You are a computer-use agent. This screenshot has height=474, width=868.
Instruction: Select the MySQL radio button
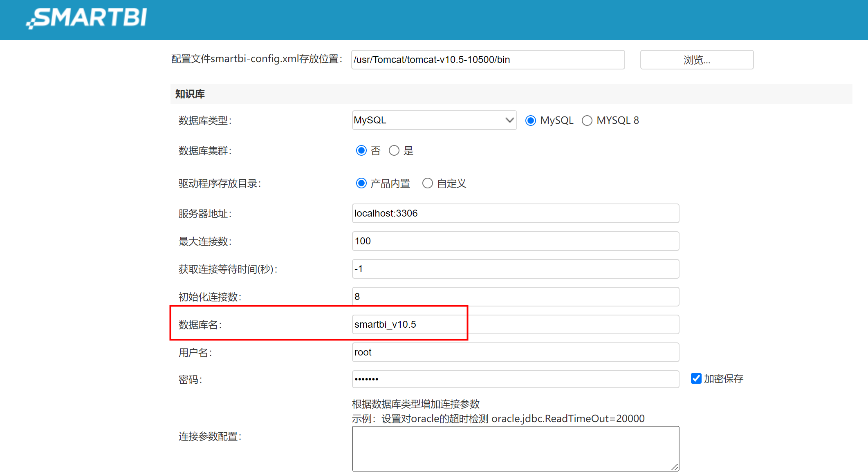click(530, 121)
